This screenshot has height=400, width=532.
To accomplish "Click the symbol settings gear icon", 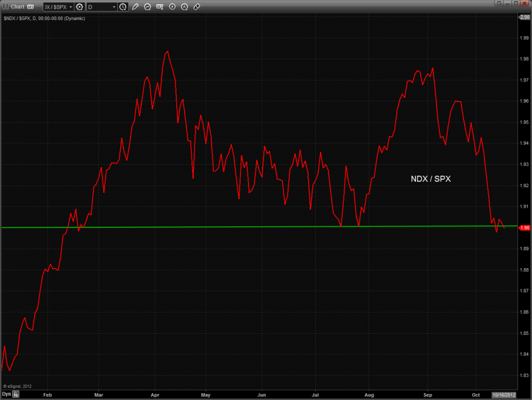I will click(79, 7).
